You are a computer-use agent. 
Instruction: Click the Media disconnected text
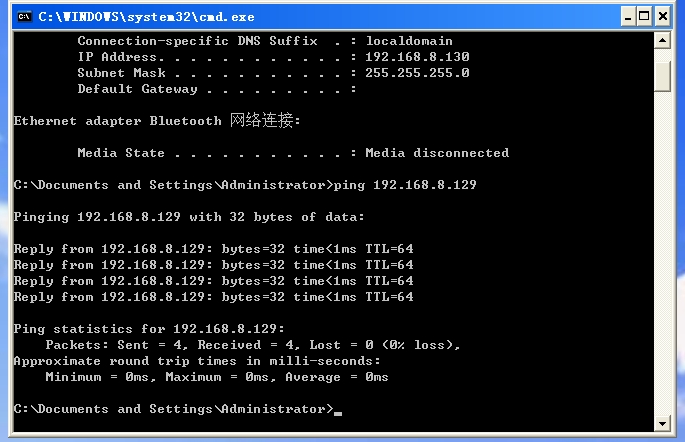click(x=437, y=153)
